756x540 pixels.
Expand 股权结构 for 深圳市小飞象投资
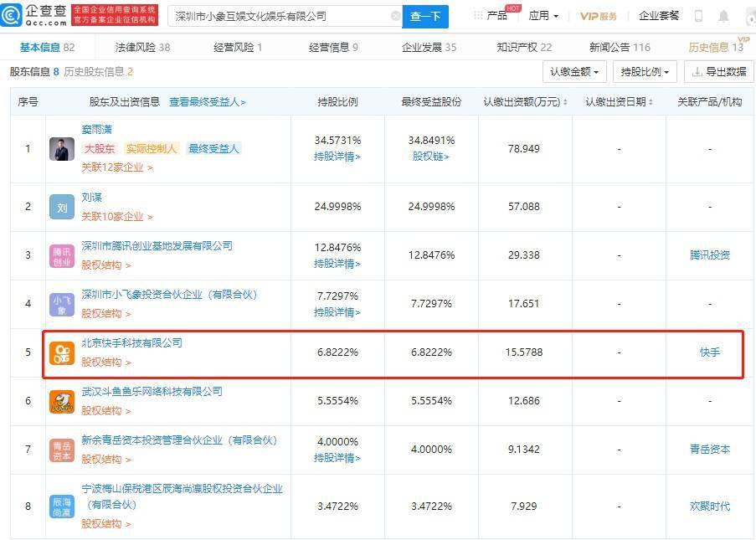(x=106, y=314)
